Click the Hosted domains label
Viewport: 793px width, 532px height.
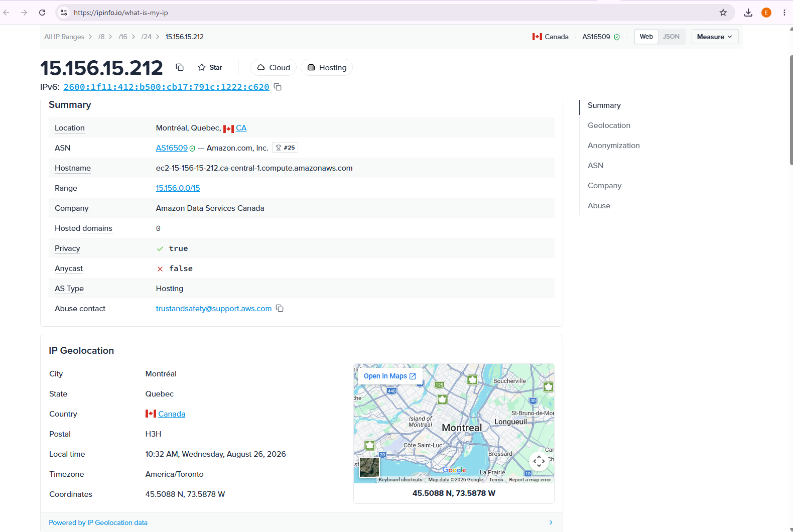tap(83, 228)
